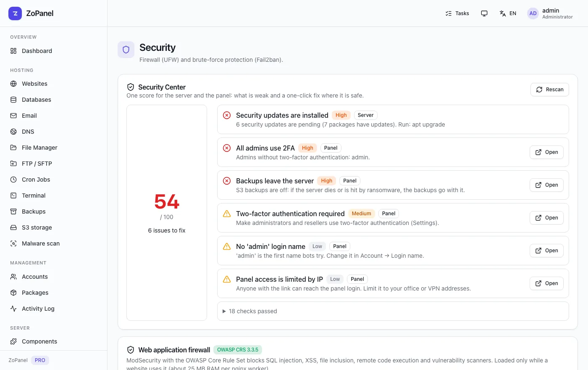This screenshot has height=370, width=588.
Task: Open the Tasks list in header
Action: tap(457, 13)
